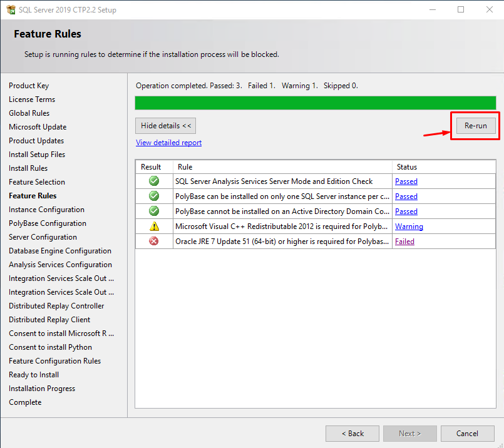Select the Status column header

[x=444, y=167]
